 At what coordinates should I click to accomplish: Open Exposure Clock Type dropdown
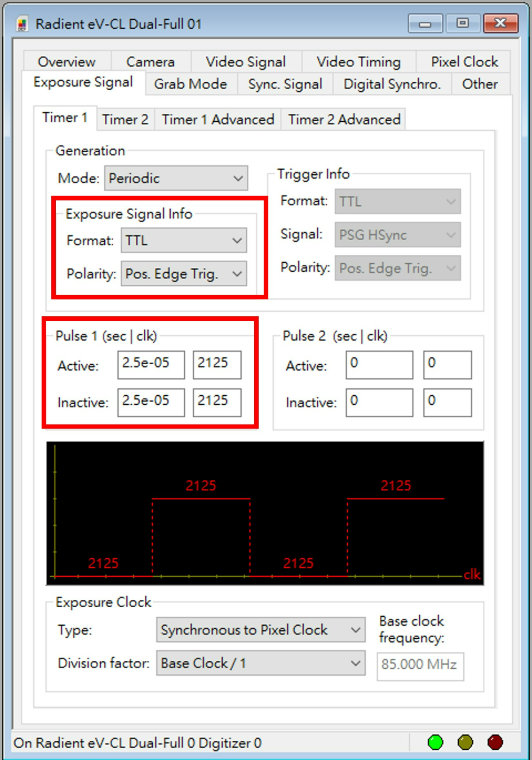coord(261,630)
